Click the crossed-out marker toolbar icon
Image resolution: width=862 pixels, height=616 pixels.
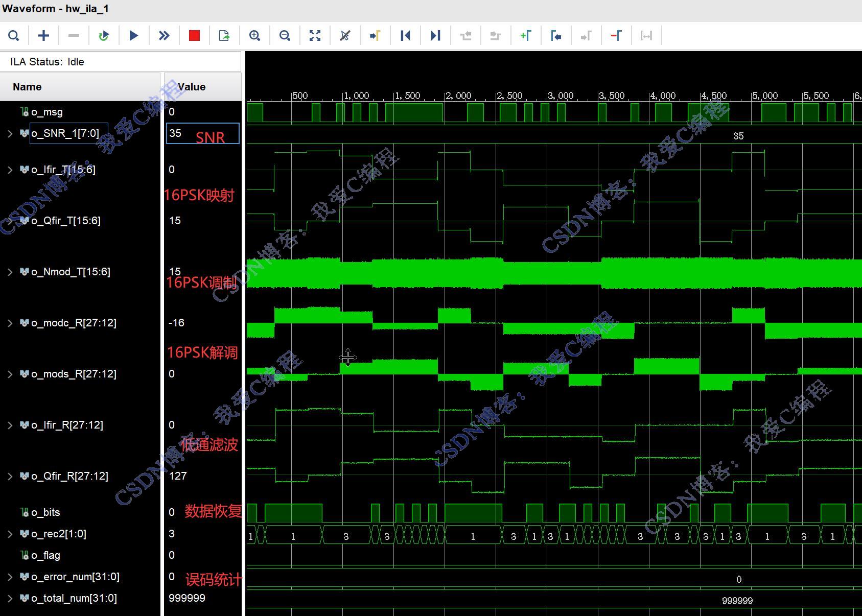pos(345,36)
